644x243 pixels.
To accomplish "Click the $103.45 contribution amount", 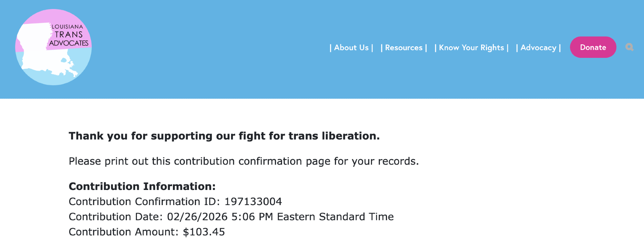I will (204, 232).
